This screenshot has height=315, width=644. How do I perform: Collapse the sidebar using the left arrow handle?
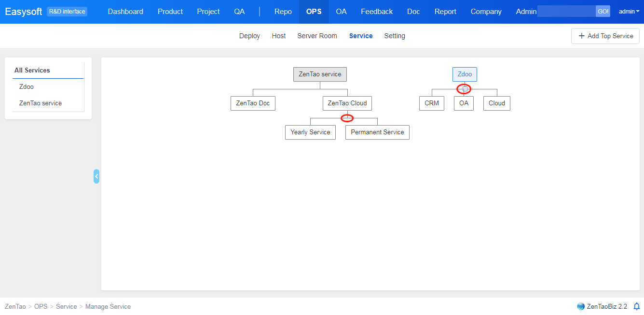click(x=96, y=176)
